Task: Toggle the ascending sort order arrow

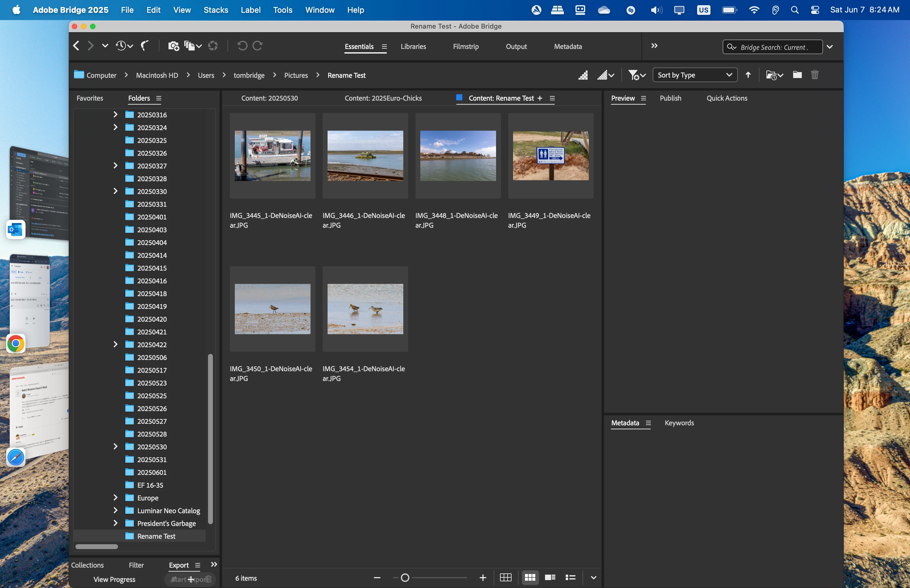Action: (748, 75)
